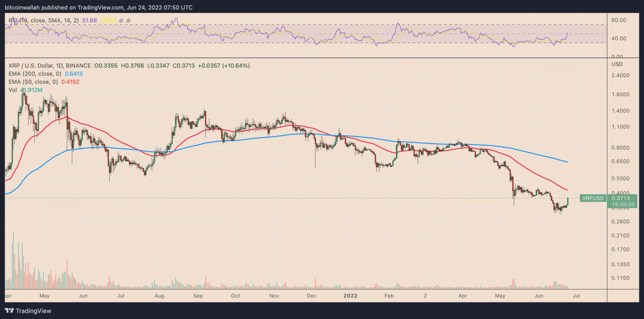Click the blue EMA value 0.6415

74,74
